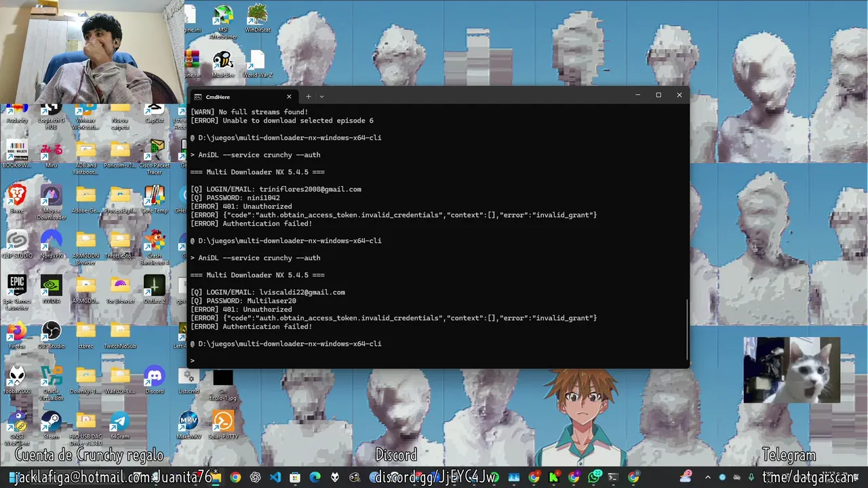The width and height of the screenshot is (868, 488).
Task: Open Oracle VirtualBox desktop shortcut
Action: [x=52, y=383]
